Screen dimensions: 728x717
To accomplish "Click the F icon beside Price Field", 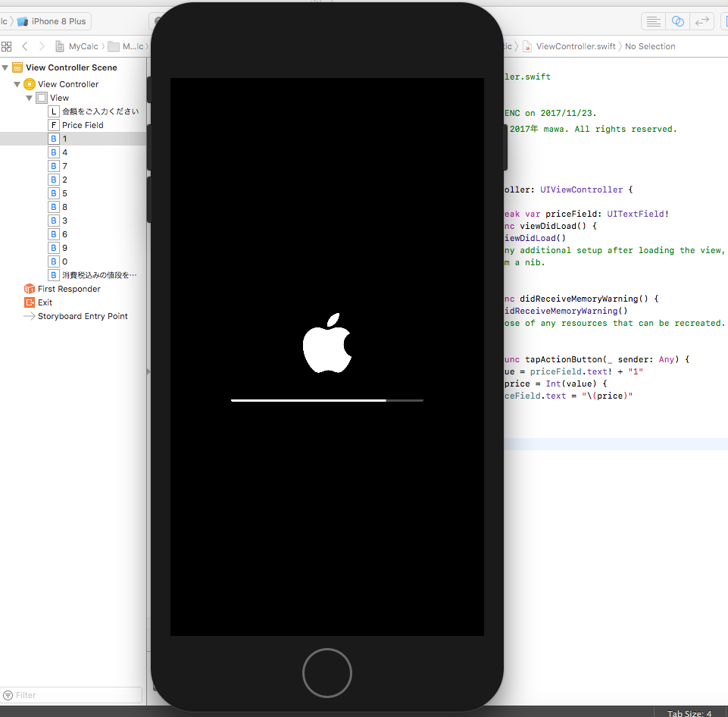I will click(54, 125).
